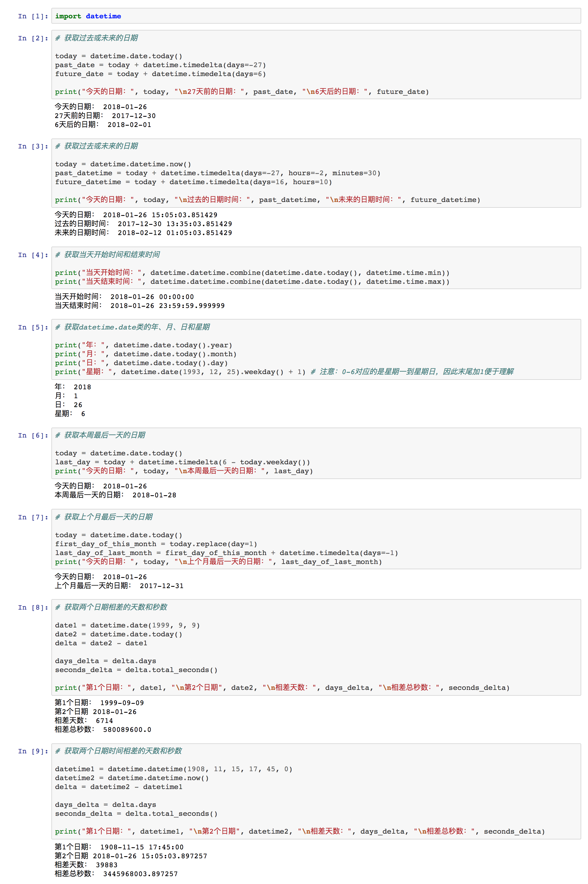Click the past_date timedelta line in cell 2

161,65
